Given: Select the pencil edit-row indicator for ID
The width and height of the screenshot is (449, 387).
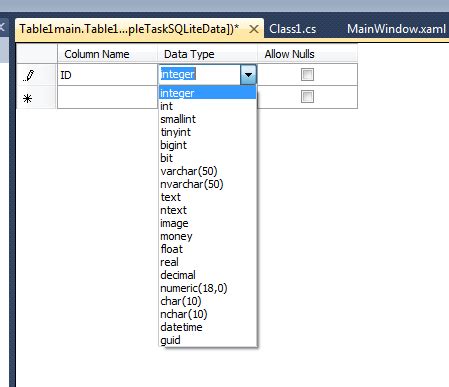Looking at the screenshot, I should coord(29,75).
